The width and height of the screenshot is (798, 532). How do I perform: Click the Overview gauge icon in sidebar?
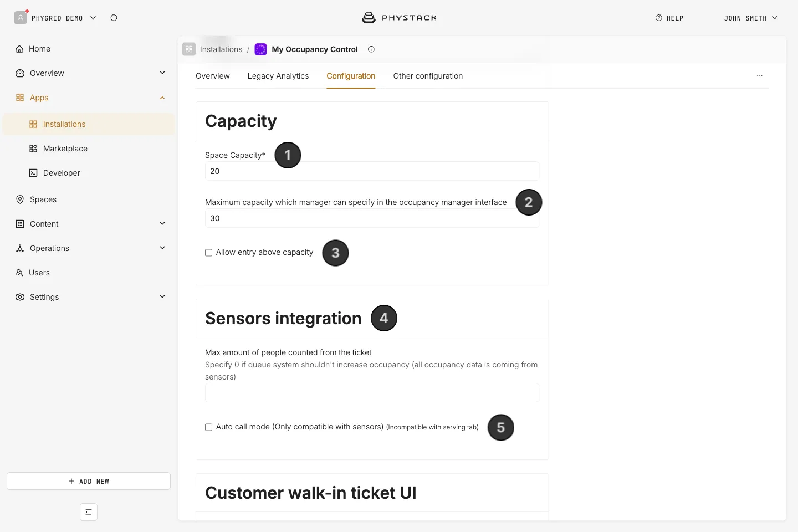coord(20,73)
